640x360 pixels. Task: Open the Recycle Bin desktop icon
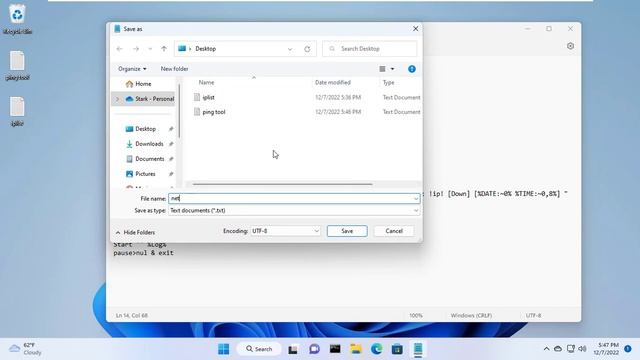[x=17, y=19]
